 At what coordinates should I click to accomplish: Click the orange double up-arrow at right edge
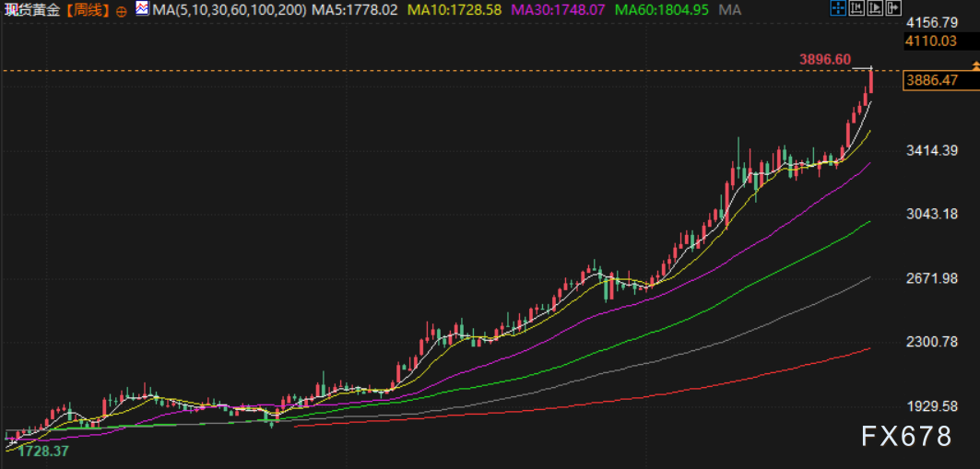(975, 64)
